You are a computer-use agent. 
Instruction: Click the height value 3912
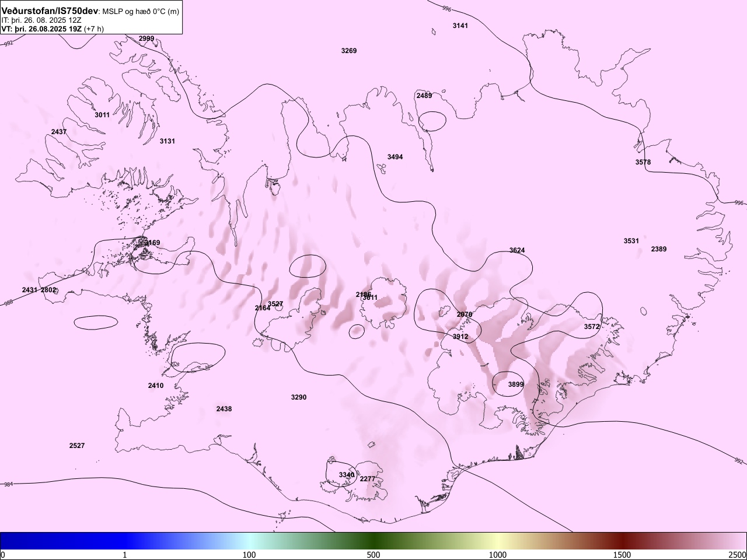[x=460, y=337]
